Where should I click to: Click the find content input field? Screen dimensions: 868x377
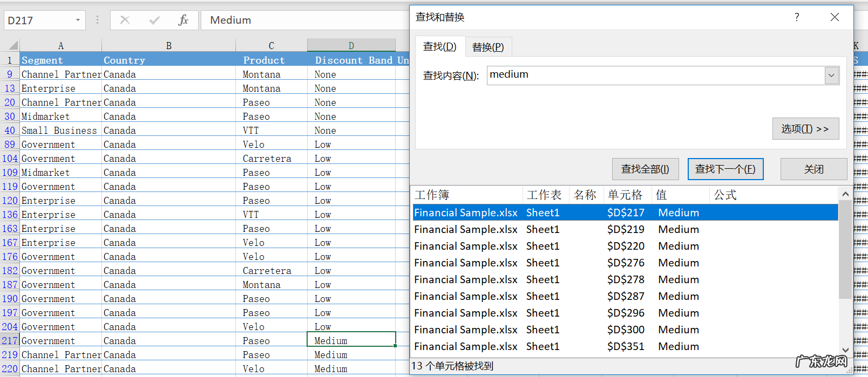(655, 76)
